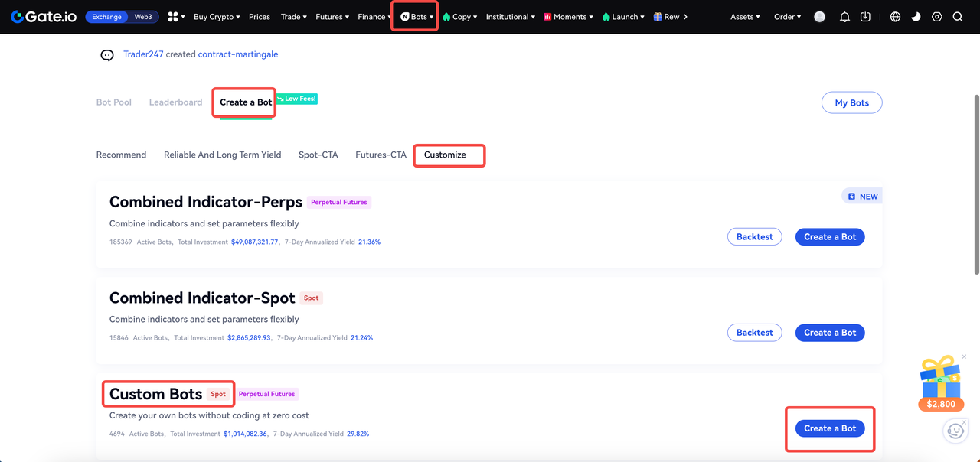Open the contract-martingale link
980x462 pixels.
237,54
